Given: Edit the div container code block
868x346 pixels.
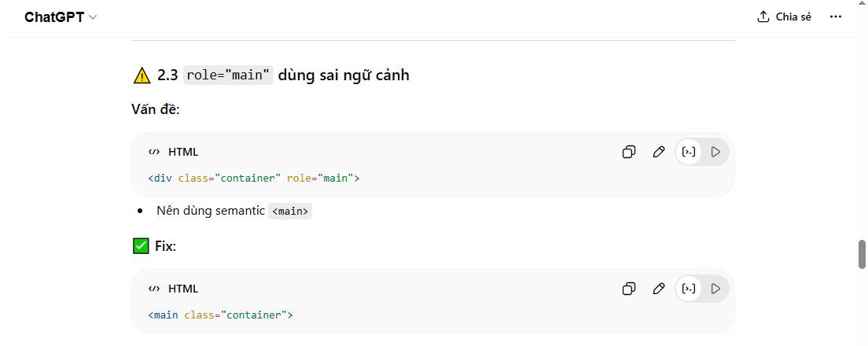Looking at the screenshot, I should pyautogui.click(x=659, y=152).
